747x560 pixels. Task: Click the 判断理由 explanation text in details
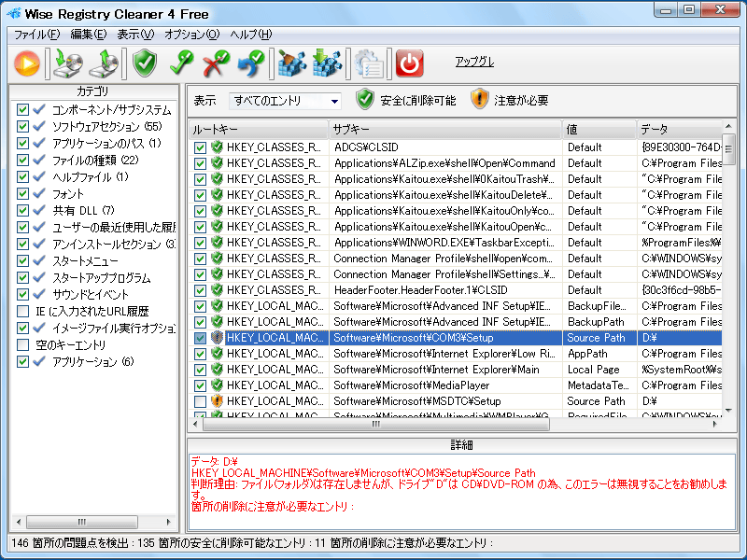[x=458, y=490]
